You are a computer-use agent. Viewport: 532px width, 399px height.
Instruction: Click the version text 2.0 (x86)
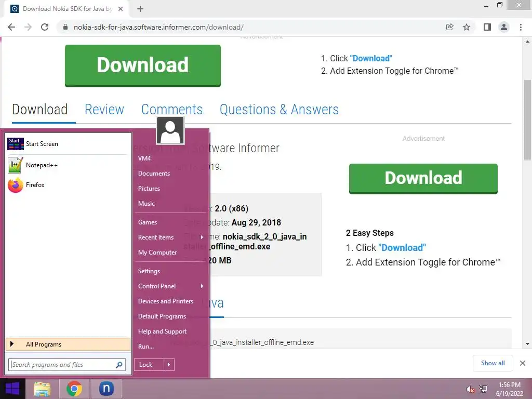(x=231, y=208)
